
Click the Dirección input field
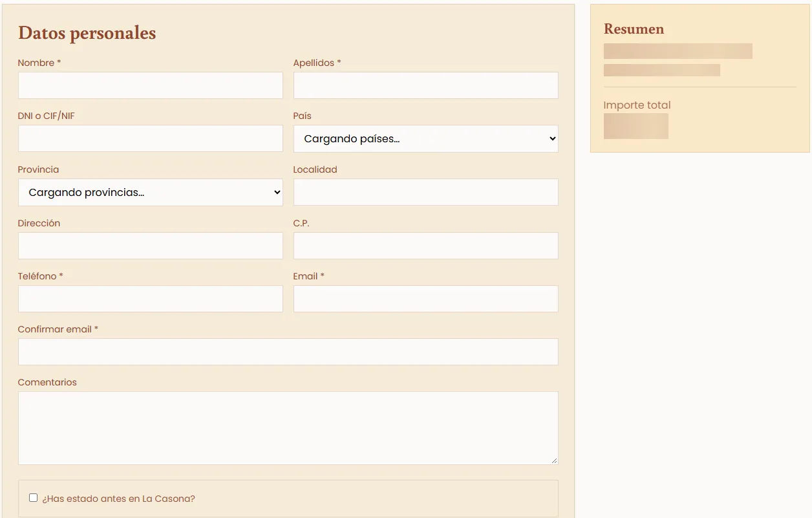tap(151, 246)
